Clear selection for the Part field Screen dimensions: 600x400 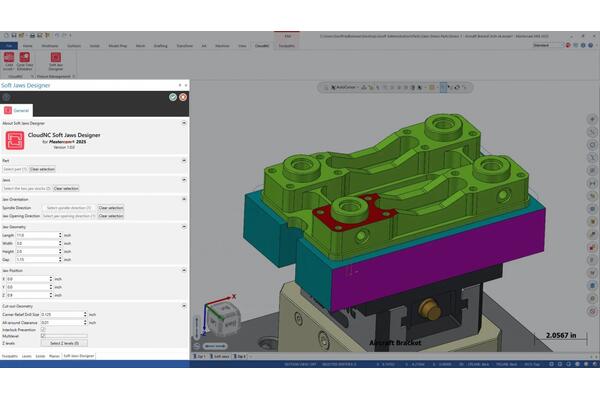coord(42,169)
